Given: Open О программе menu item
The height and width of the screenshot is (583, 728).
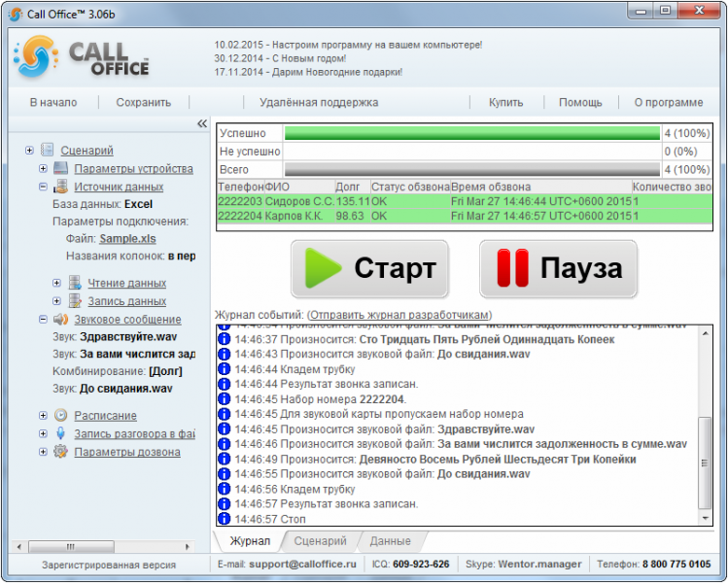Looking at the screenshot, I should (669, 102).
